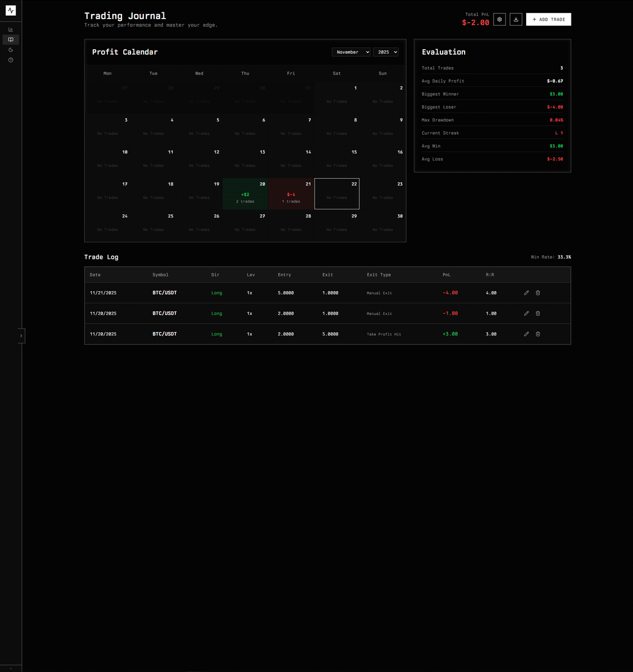The height and width of the screenshot is (672, 633).
Task: Click the November 1 calendar day
Action: click(x=337, y=97)
